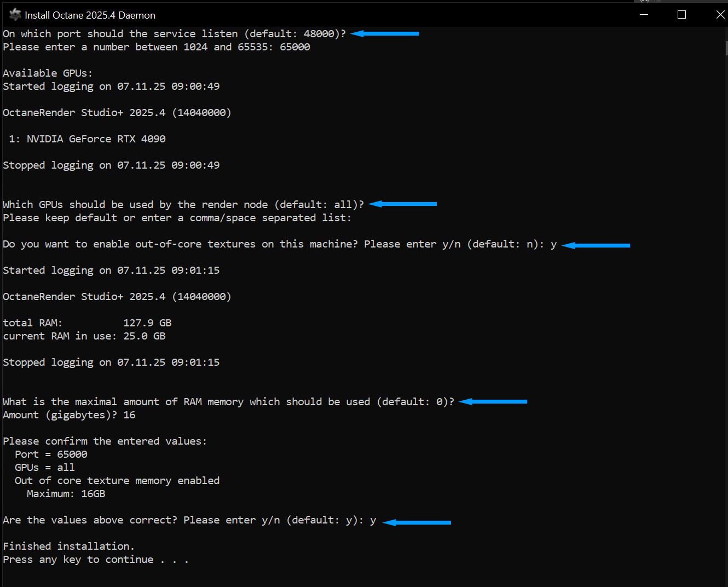
Task: Click the arrow beside out-of-core textures prompt
Action: coord(596,245)
